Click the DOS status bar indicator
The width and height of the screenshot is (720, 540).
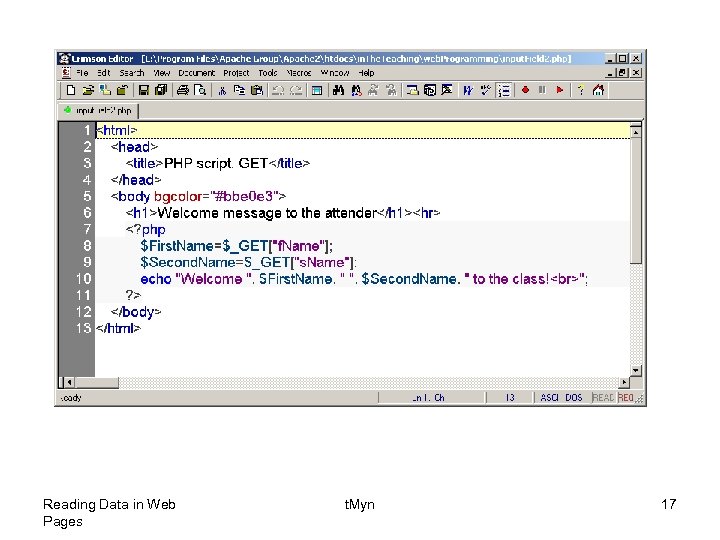point(574,398)
